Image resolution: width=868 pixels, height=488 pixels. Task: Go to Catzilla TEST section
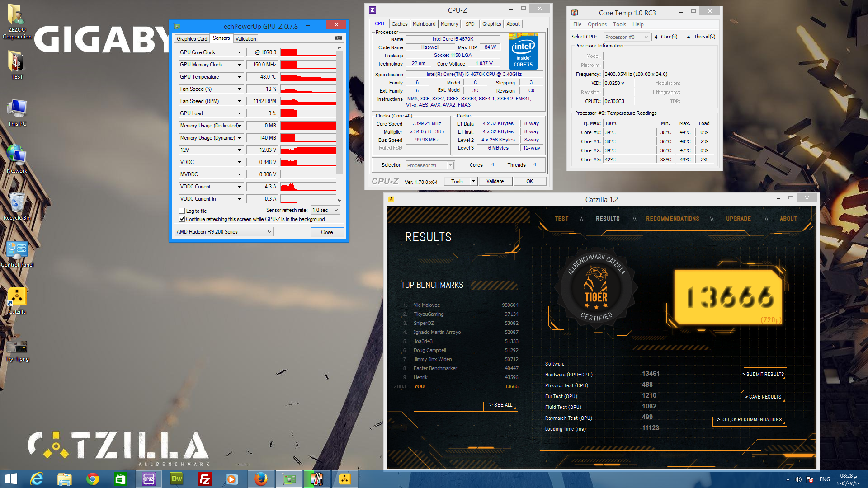561,219
